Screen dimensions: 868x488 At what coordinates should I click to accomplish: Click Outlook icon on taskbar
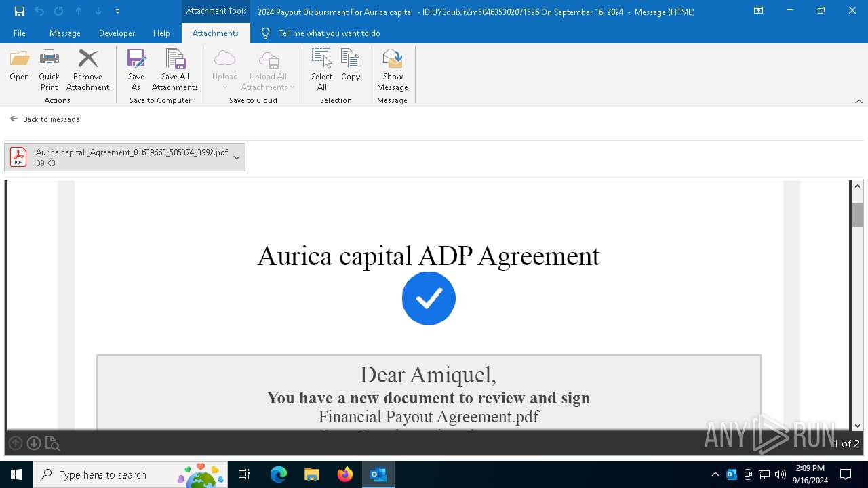(378, 474)
